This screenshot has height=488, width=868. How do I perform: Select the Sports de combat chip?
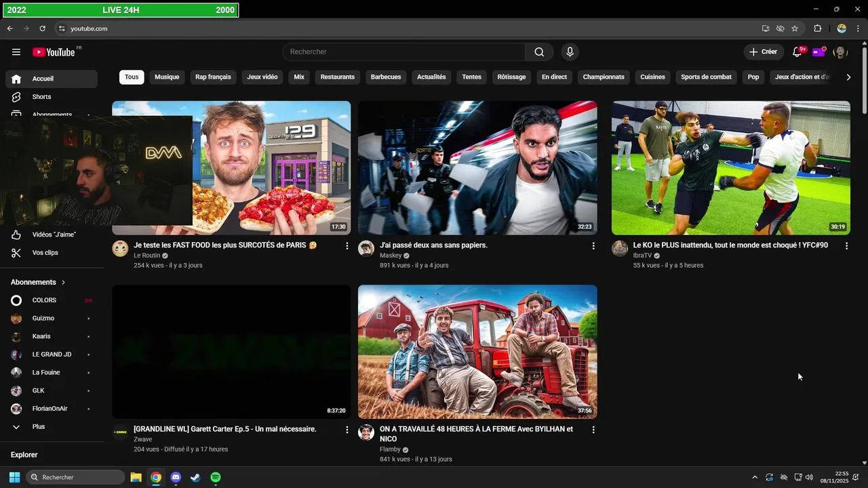706,77
